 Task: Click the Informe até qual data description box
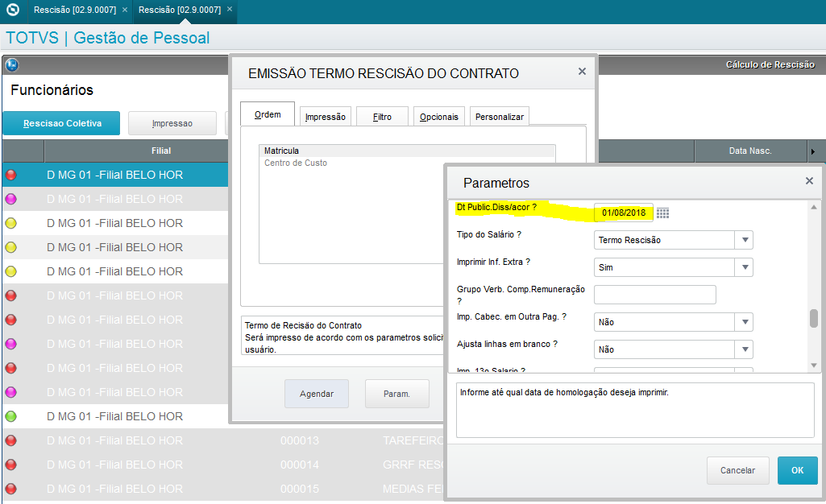coord(635,410)
